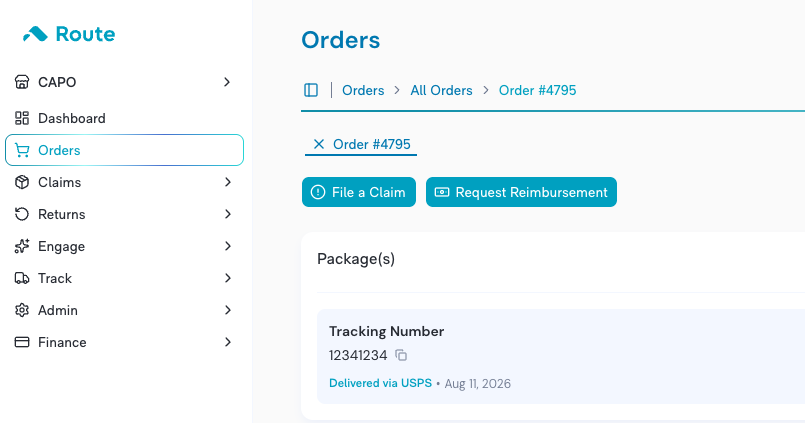Click the CAPO store icon

click(x=22, y=82)
